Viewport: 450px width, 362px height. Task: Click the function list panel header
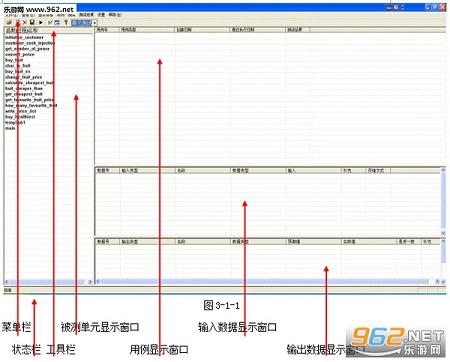click(x=48, y=30)
